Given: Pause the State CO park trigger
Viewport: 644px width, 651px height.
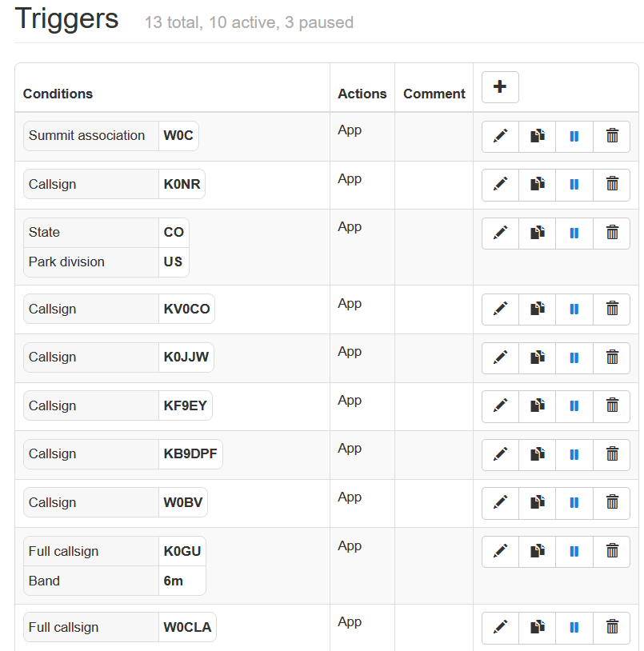Looking at the screenshot, I should (574, 233).
